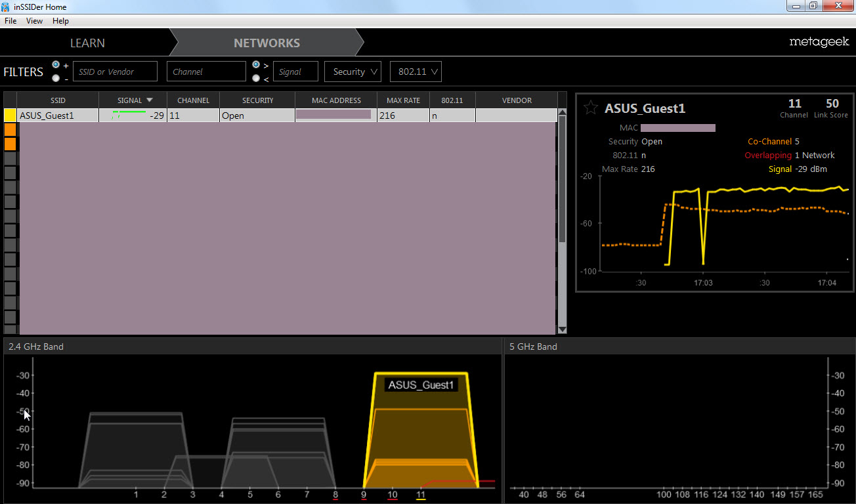
Task: Click channel 149 label on 5 GHz axis
Action: [778, 495]
